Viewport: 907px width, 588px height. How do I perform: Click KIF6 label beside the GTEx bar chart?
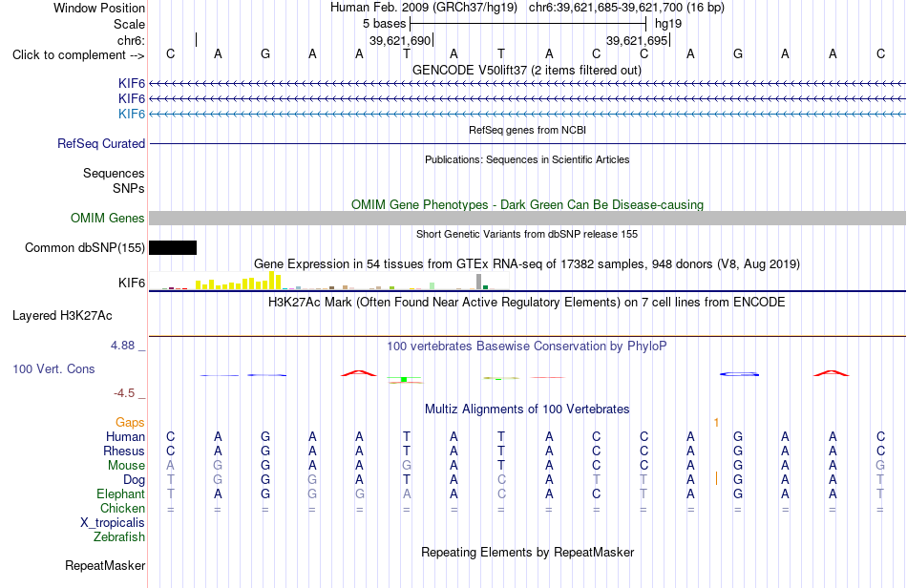pos(132,283)
